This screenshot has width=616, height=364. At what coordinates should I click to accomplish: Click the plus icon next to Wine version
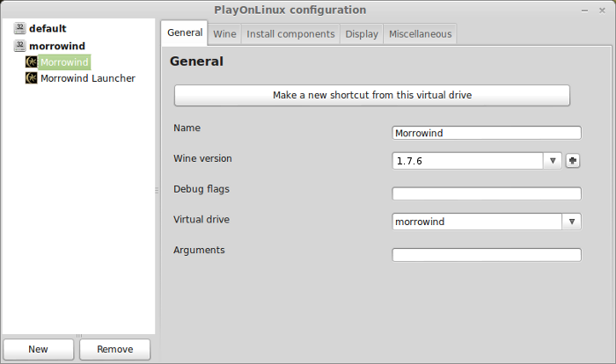pos(572,161)
